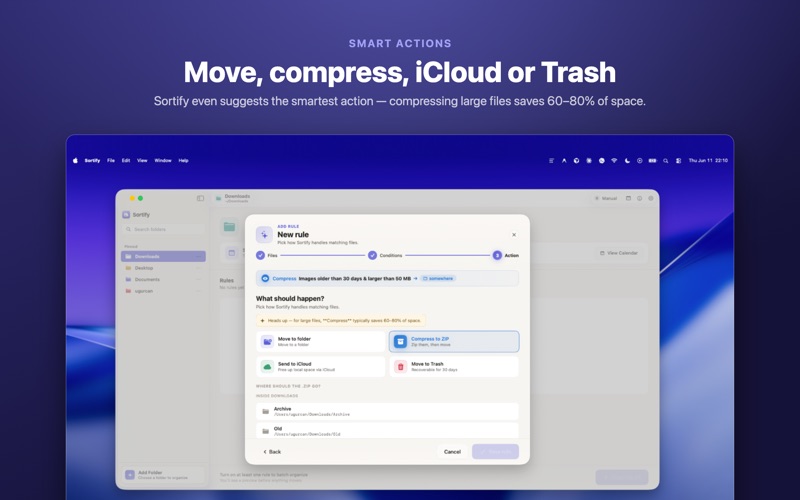Screen dimensions: 800x500
Task: Toggle the Manual mode control
Action: [606, 198]
